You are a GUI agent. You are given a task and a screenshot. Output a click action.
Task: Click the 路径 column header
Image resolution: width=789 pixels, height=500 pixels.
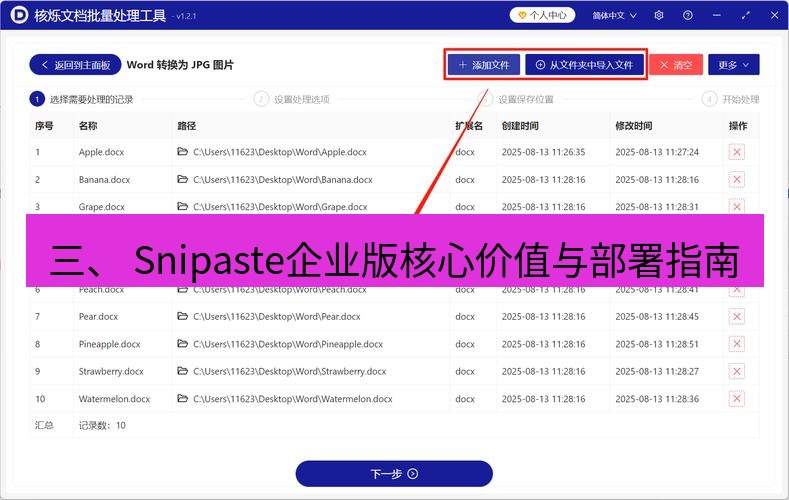click(187, 126)
